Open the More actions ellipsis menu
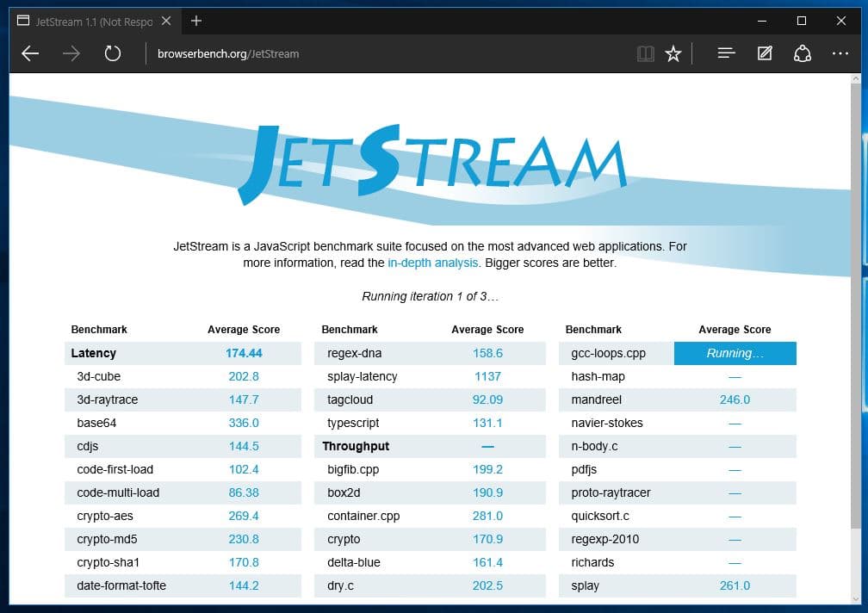Viewport: 868px width, 613px height. [x=840, y=53]
